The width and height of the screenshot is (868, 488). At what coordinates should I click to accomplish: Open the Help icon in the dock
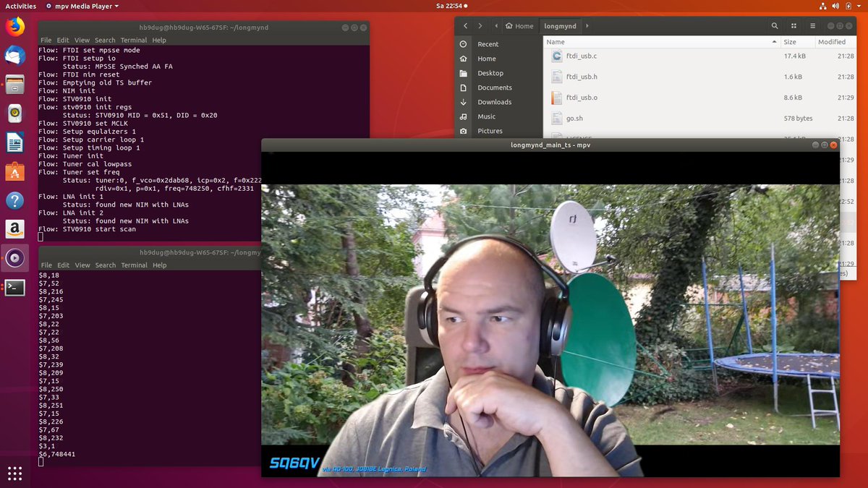(14, 200)
